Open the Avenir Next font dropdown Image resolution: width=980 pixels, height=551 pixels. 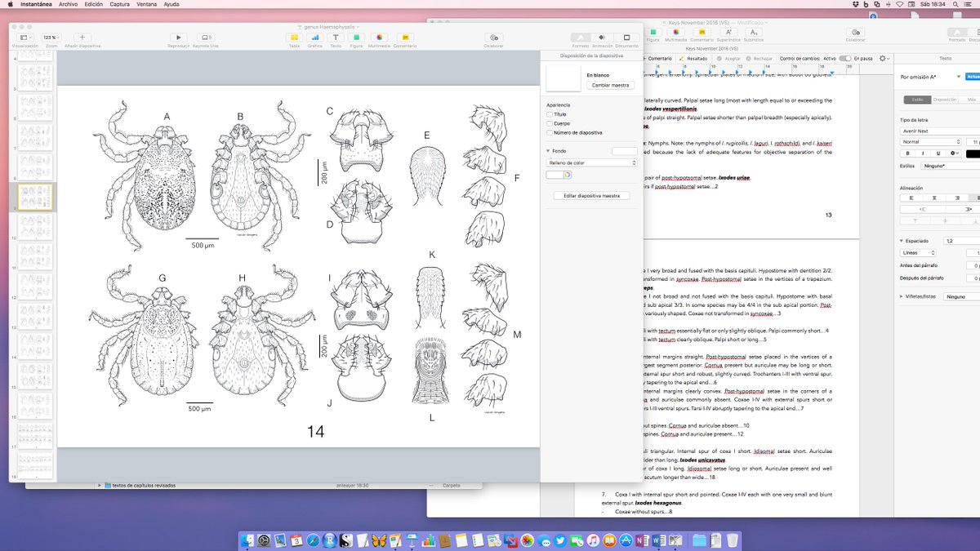[x=939, y=131]
